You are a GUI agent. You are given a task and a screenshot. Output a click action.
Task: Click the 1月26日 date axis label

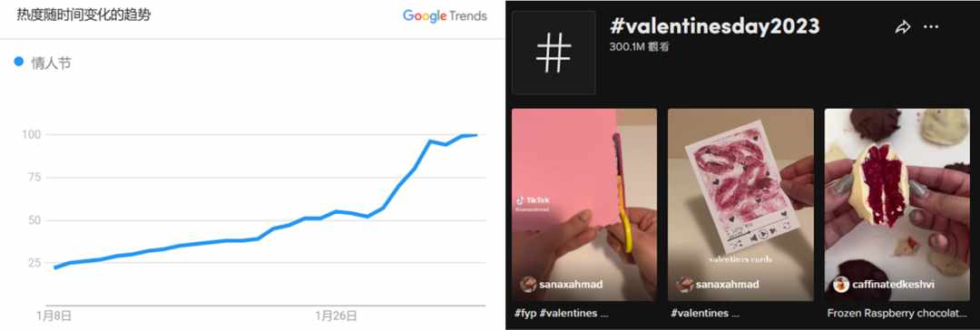pyautogui.click(x=336, y=315)
